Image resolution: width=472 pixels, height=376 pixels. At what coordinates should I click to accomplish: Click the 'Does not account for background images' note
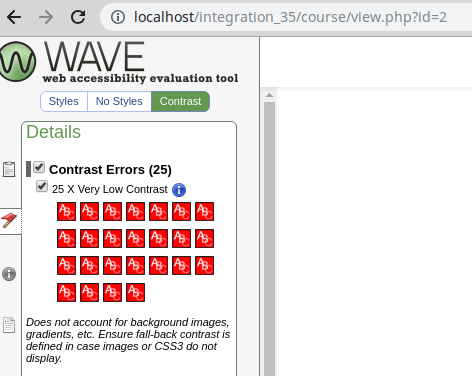pyautogui.click(x=128, y=340)
